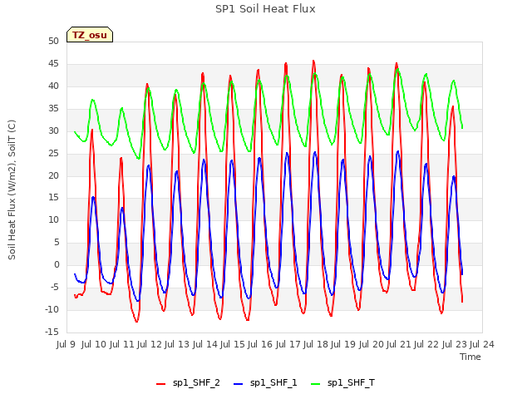Click the Jul 17 x-axis tick label
This screenshot has height=399, width=532.
[x=288, y=344]
